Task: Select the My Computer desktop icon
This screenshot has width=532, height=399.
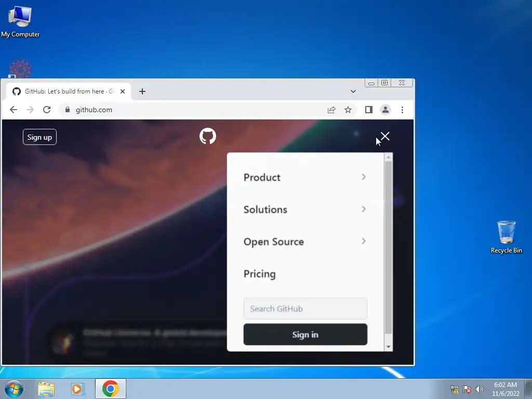Action: point(20,21)
